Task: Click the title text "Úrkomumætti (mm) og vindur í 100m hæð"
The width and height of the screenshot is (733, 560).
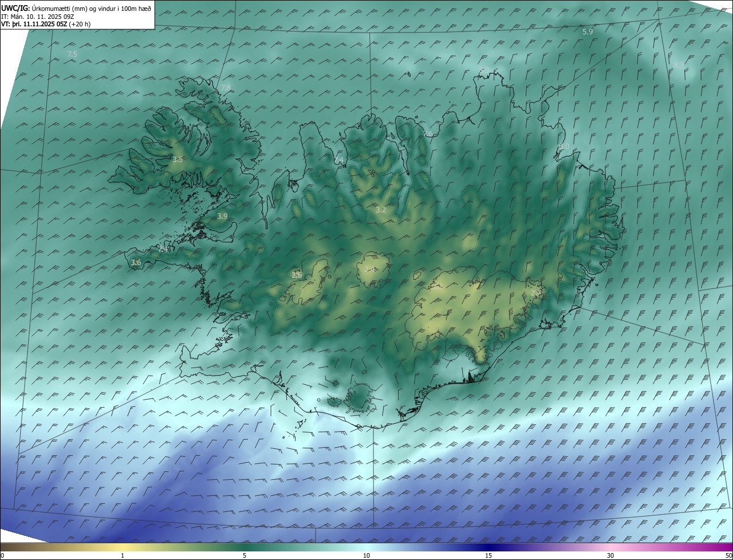Action: pos(92,9)
